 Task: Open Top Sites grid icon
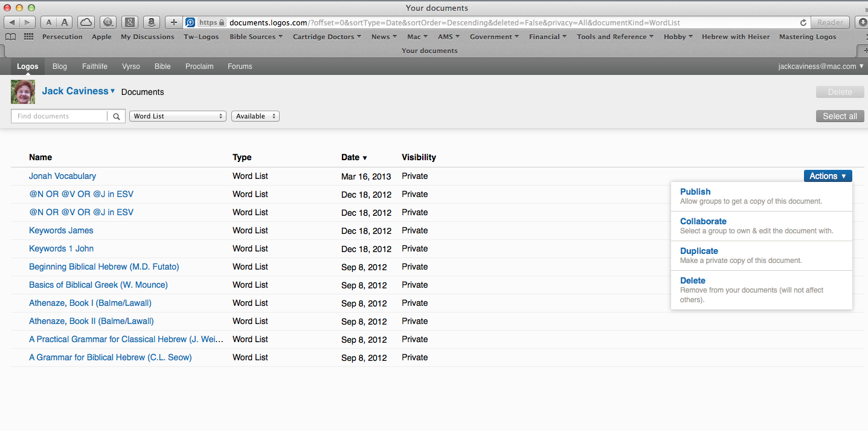point(28,37)
